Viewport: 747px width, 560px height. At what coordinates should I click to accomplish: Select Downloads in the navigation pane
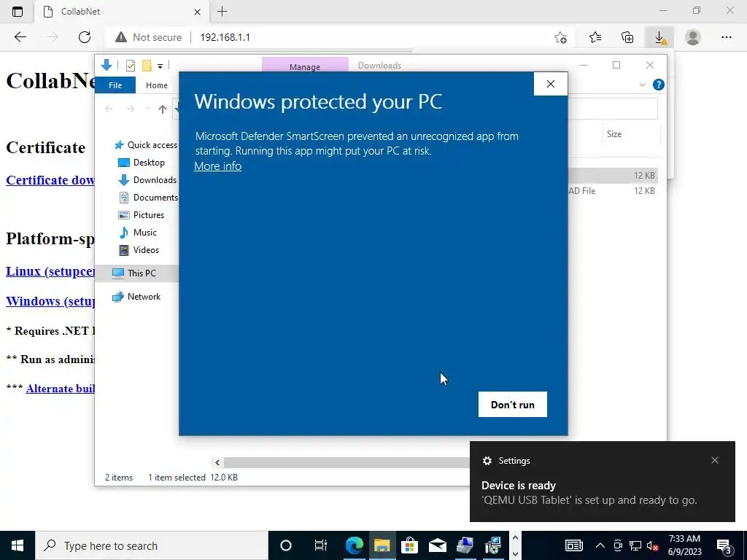(x=147, y=180)
